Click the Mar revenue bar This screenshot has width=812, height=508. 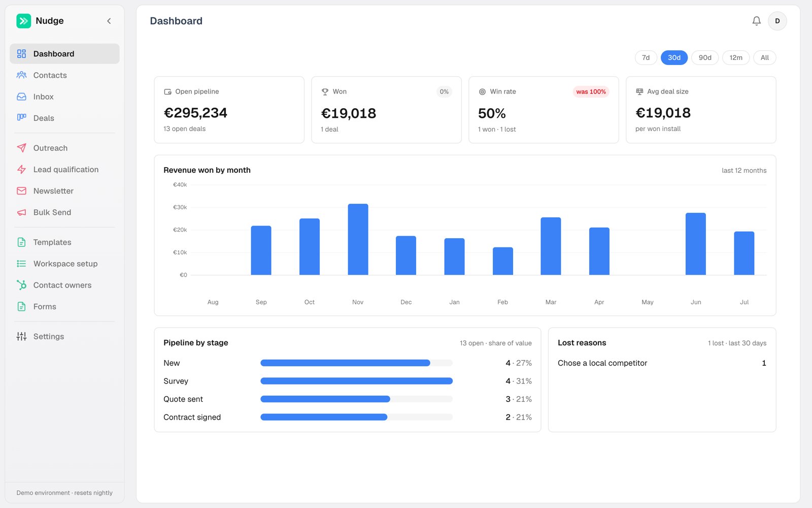click(x=551, y=246)
